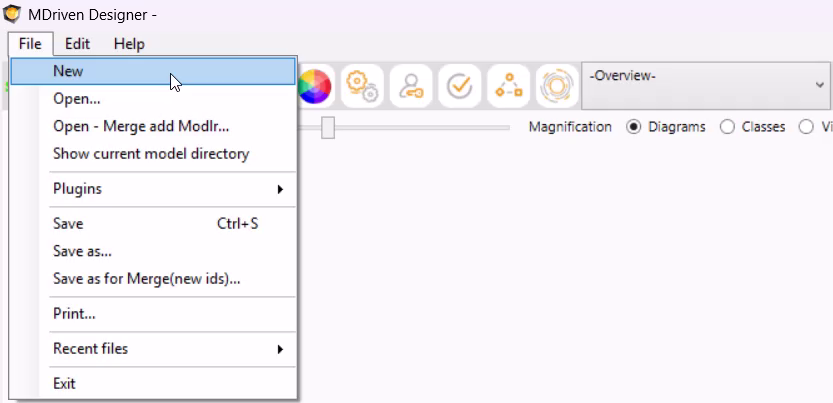Open the user with key access icon
The width and height of the screenshot is (833, 403).
(x=411, y=86)
